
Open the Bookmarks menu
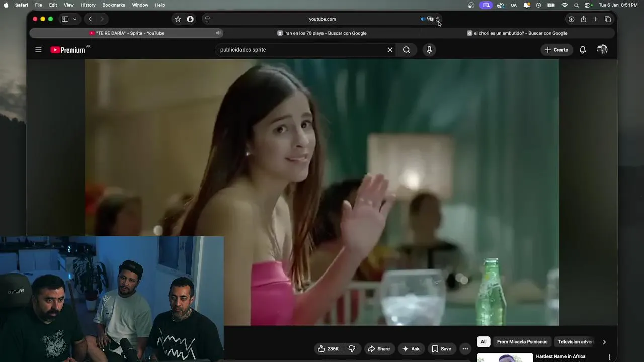(x=114, y=5)
